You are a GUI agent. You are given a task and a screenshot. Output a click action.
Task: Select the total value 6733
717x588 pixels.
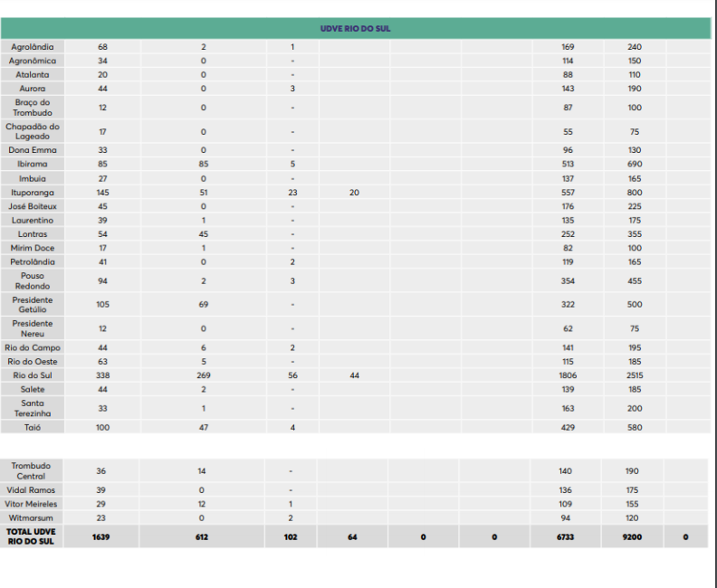coord(568,536)
